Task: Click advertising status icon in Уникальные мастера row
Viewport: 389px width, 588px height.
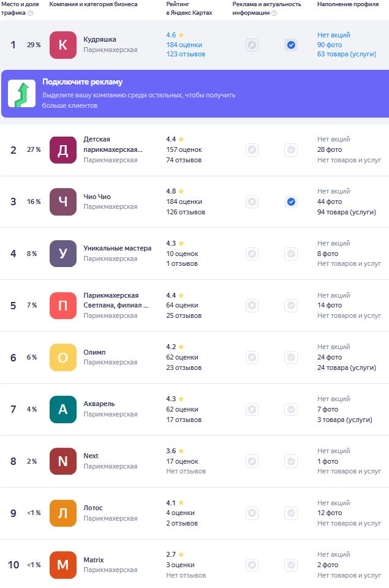Action: 252,254
